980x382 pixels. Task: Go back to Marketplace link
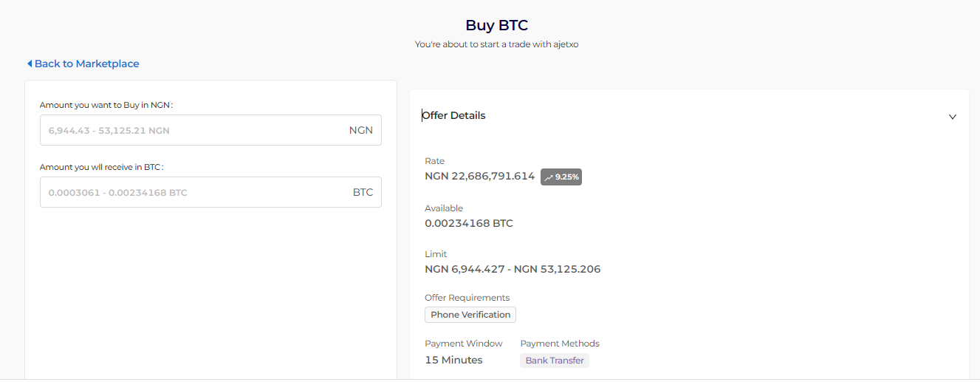point(86,64)
